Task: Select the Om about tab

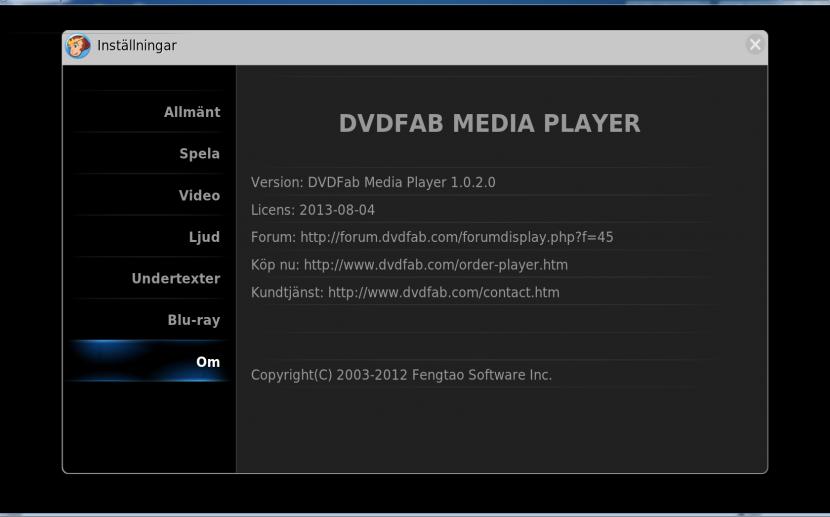Action: click(208, 362)
